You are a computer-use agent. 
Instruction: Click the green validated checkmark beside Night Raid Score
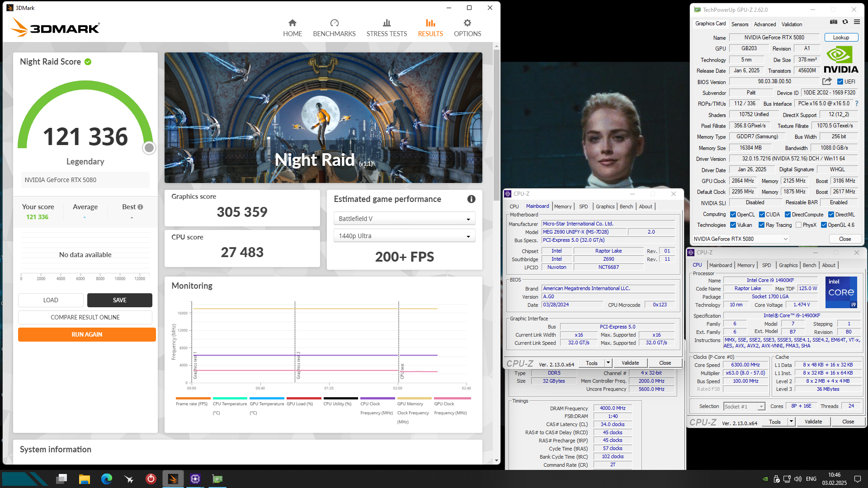point(88,62)
